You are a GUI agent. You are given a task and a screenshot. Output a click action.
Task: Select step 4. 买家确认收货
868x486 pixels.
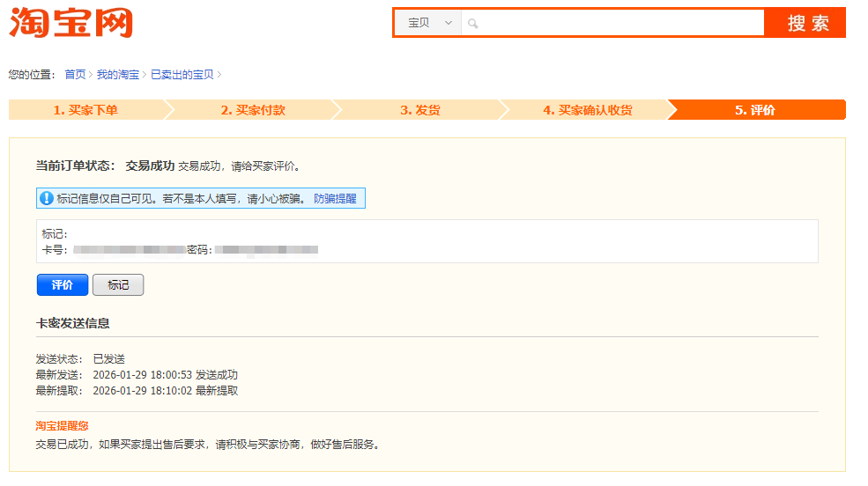click(587, 110)
